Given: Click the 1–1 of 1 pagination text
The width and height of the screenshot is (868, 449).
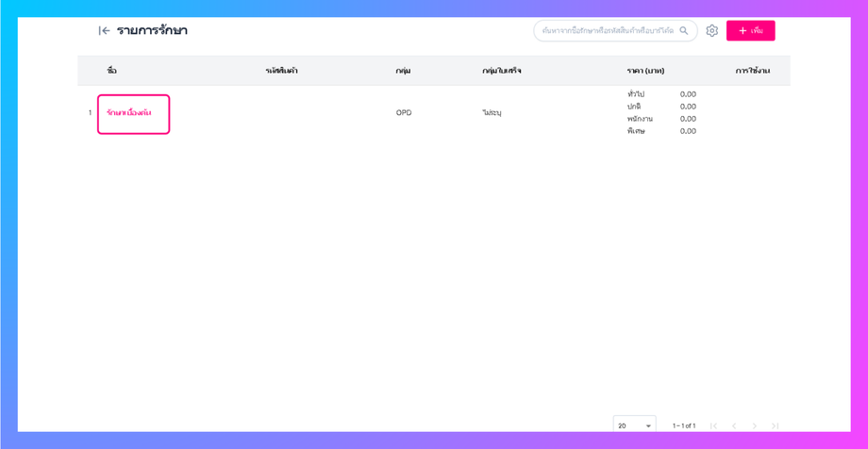Looking at the screenshot, I should [x=684, y=425].
